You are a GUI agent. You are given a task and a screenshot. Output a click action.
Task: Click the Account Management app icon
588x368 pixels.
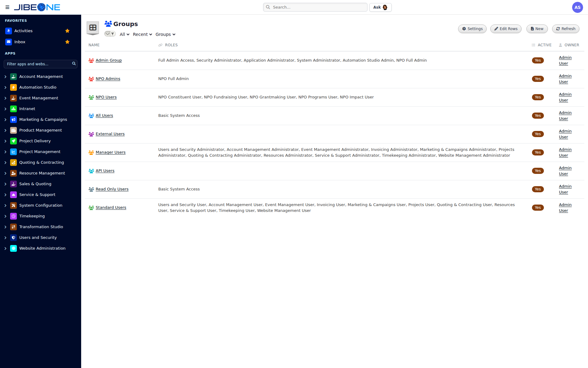pyautogui.click(x=13, y=77)
